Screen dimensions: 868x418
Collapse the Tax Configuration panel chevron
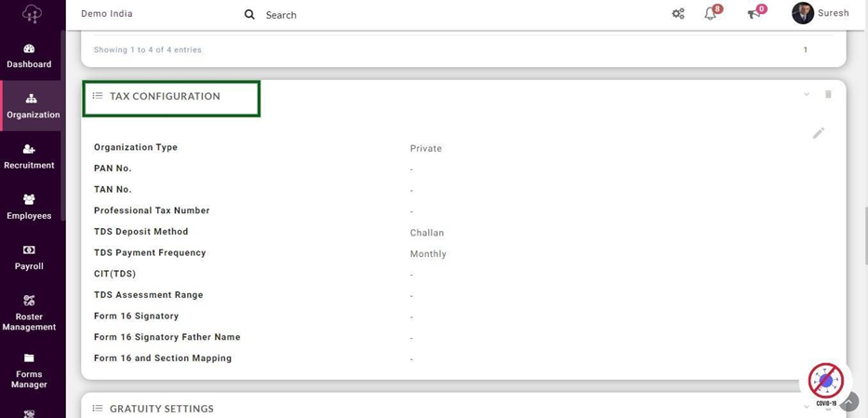point(807,95)
